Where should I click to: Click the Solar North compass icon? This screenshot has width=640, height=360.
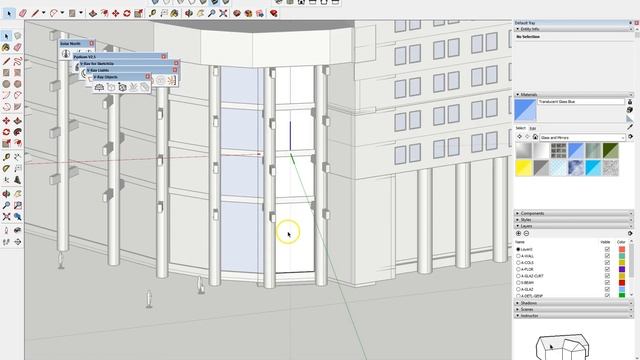click(x=66, y=53)
